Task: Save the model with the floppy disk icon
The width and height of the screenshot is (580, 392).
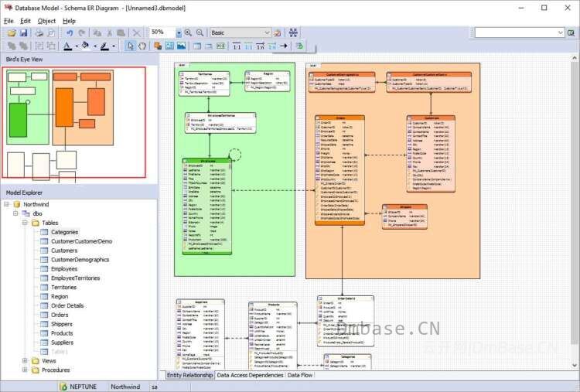Action: click(x=23, y=33)
